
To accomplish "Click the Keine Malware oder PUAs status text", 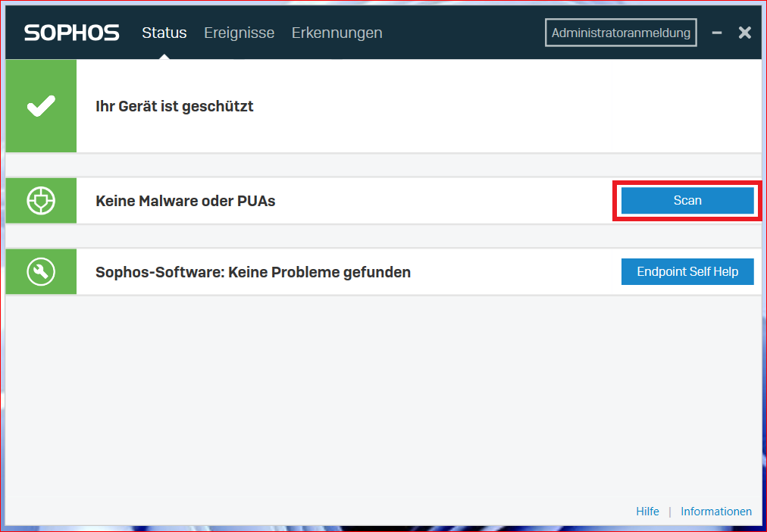I will [185, 200].
